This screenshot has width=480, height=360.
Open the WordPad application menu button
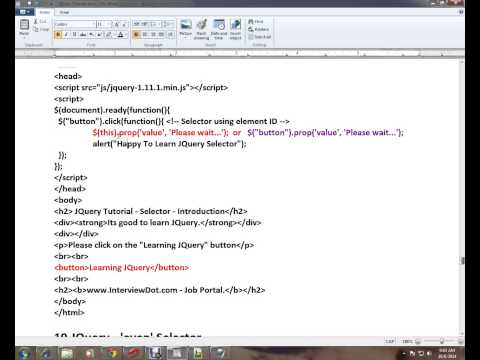(x=25, y=12)
